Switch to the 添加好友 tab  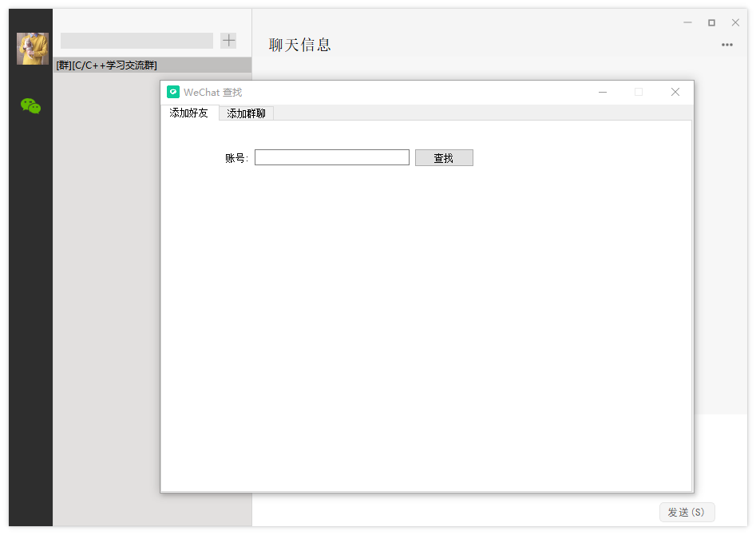[x=190, y=113]
